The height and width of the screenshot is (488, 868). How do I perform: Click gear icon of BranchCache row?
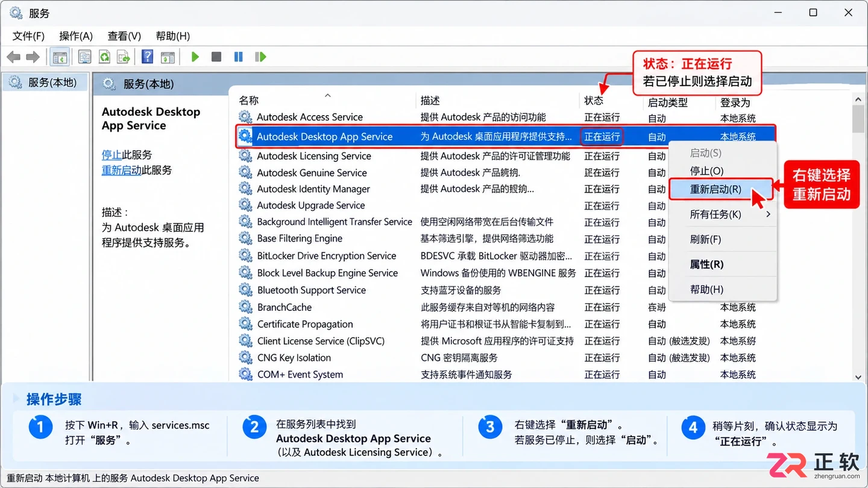click(x=245, y=307)
